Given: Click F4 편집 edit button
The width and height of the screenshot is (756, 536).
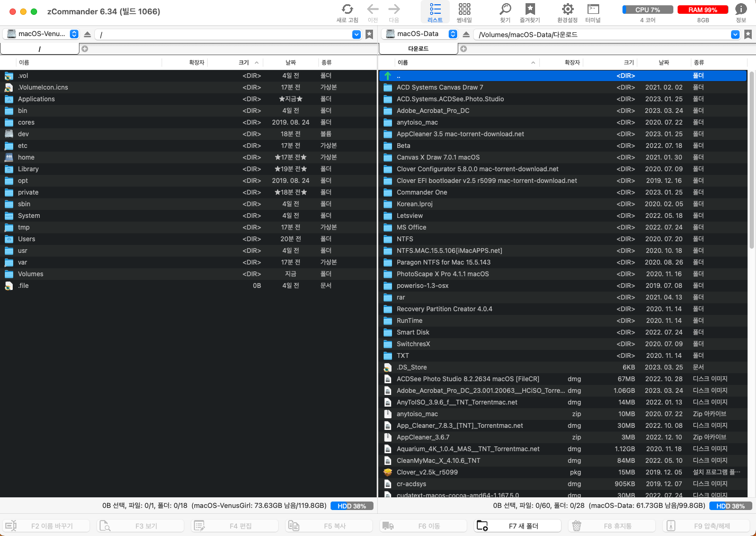Looking at the screenshot, I should click(x=235, y=526).
